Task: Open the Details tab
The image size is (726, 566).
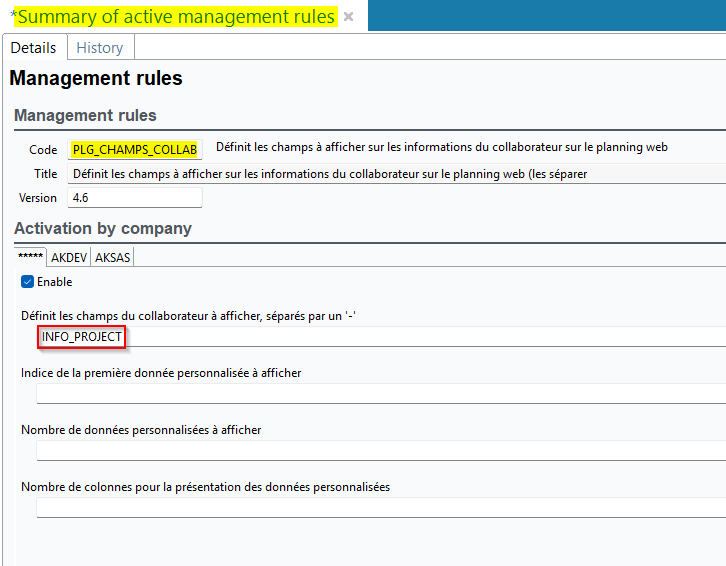Action: click(33, 48)
